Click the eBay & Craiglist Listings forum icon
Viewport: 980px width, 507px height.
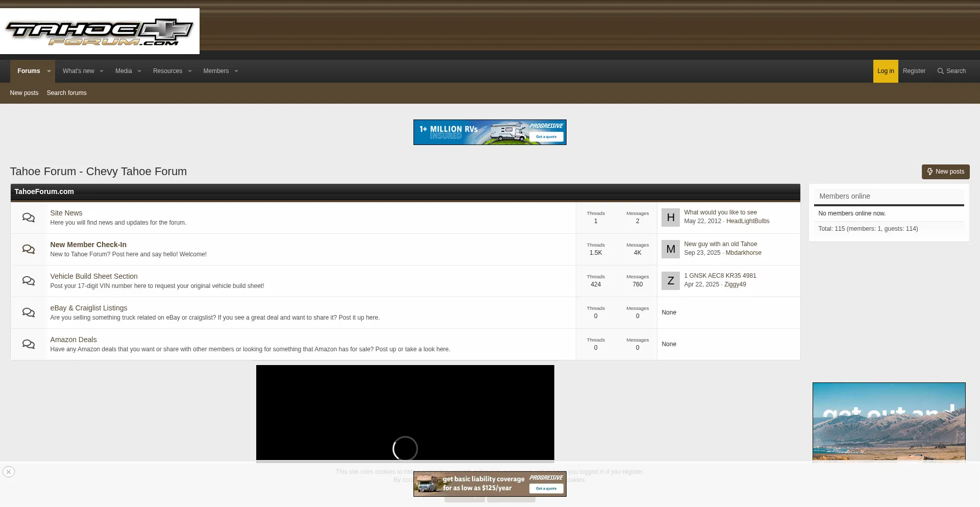click(x=29, y=313)
